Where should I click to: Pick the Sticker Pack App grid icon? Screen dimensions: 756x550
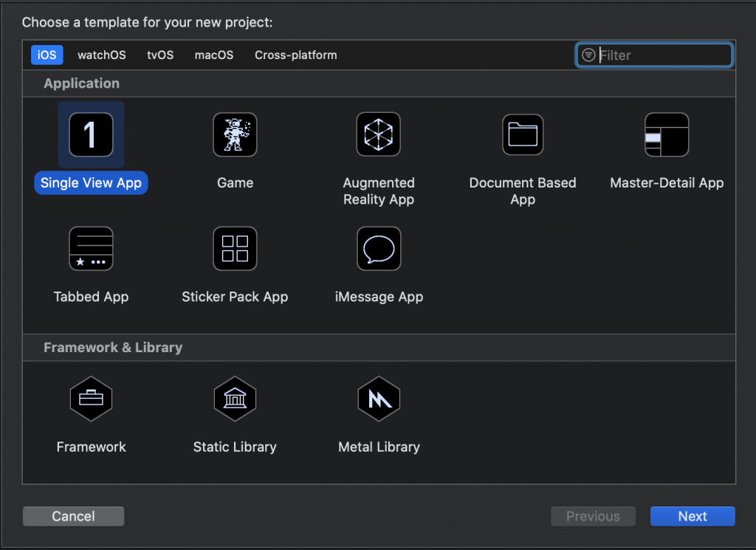[235, 249]
